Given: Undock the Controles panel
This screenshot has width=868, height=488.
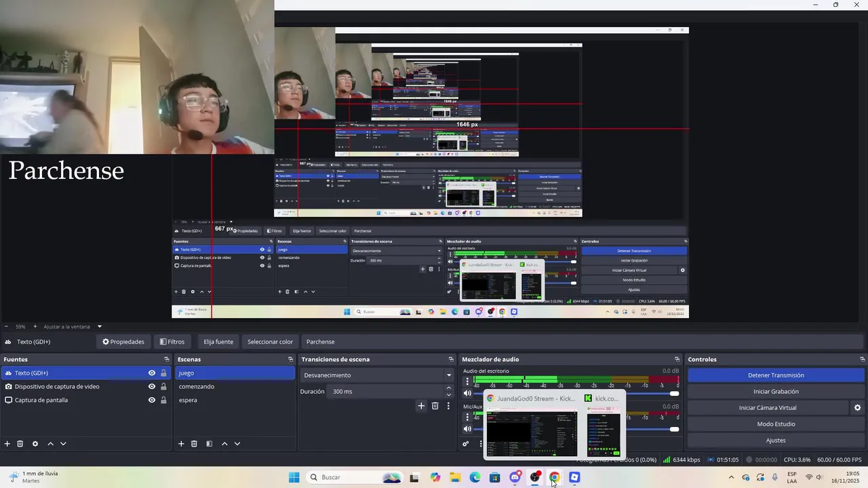Looking at the screenshot, I should pyautogui.click(x=863, y=359).
